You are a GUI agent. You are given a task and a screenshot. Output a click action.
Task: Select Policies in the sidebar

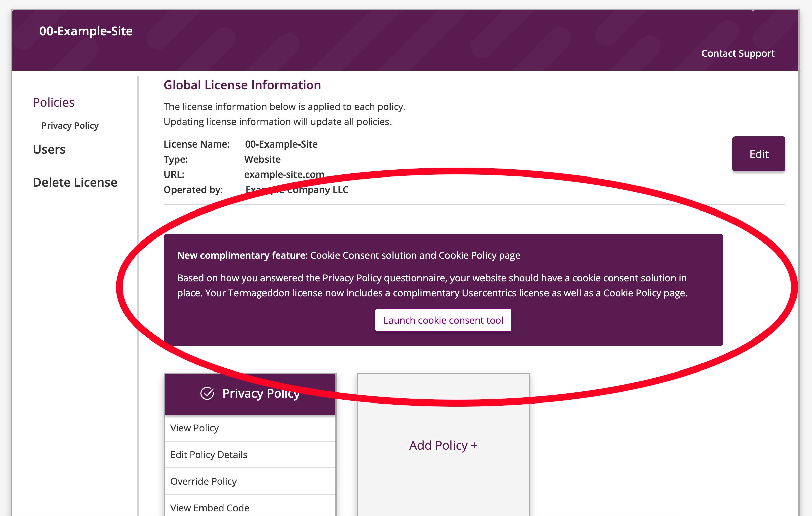coord(54,102)
